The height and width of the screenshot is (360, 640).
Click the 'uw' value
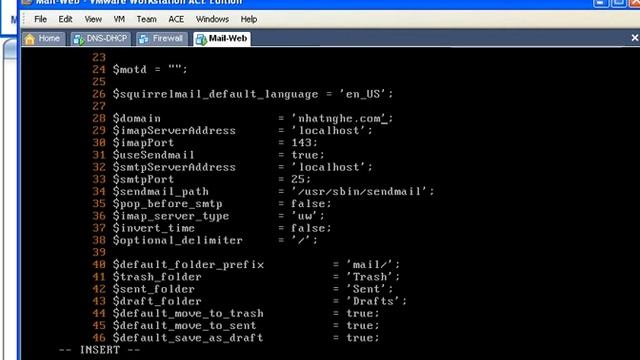[304, 216]
